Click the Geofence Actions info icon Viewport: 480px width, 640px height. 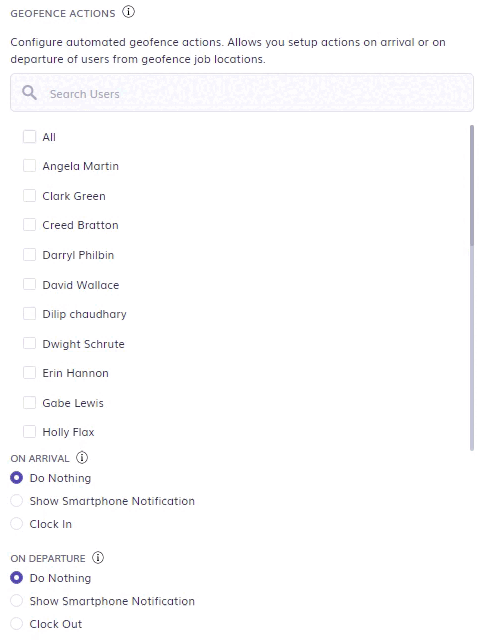(128, 12)
